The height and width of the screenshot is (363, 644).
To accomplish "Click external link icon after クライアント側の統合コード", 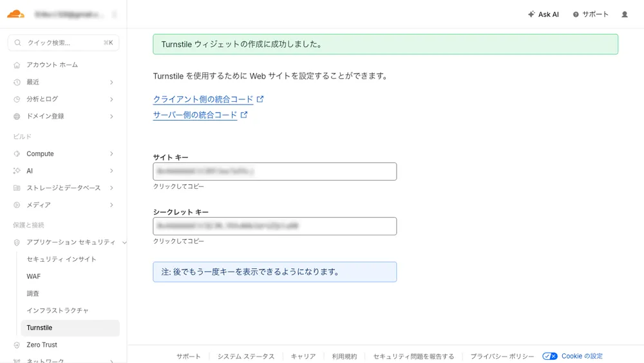I will point(260,99).
